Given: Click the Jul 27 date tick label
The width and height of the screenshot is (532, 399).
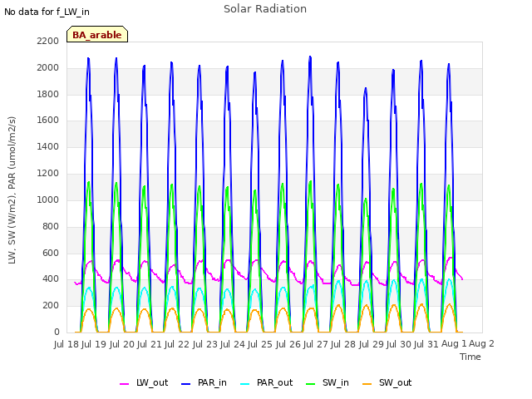Looking at the screenshot, I should point(316,344).
